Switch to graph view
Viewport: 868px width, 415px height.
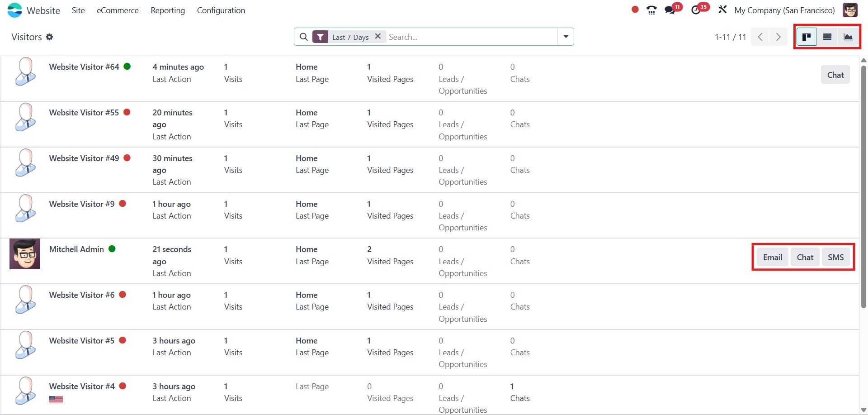[x=848, y=37]
